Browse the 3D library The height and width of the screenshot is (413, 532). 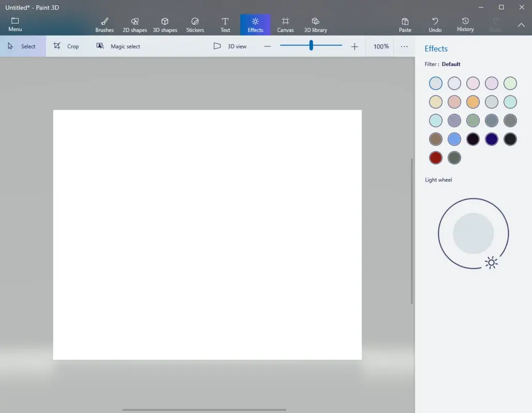coord(315,24)
